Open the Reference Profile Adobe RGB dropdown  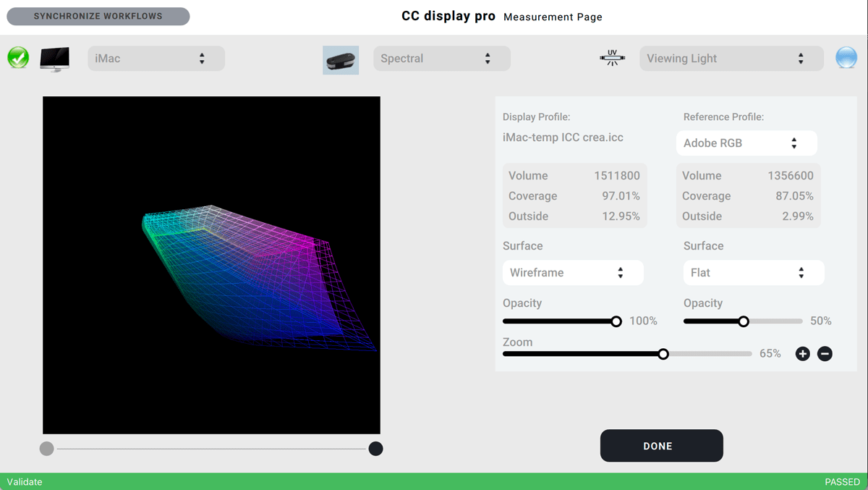pos(746,143)
